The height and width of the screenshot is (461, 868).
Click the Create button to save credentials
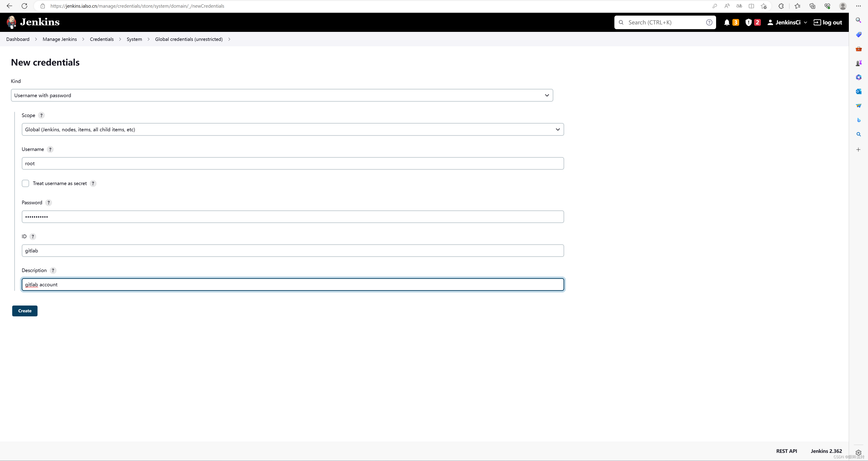25,310
